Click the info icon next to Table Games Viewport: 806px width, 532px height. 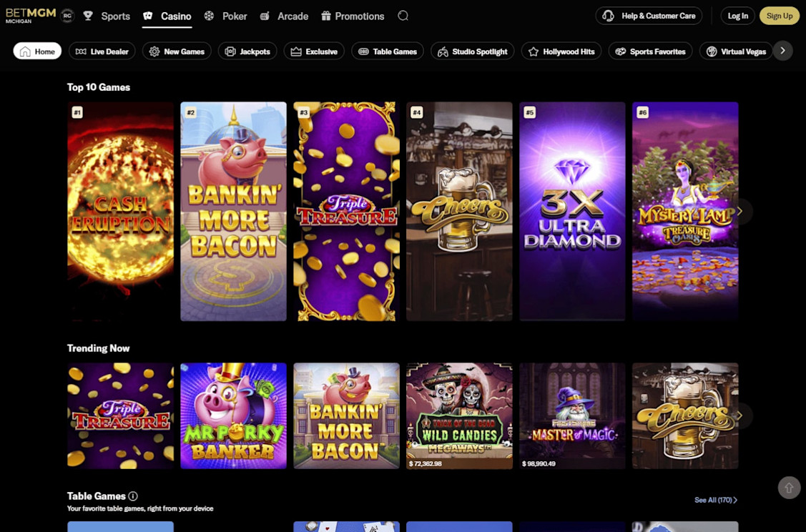(x=132, y=496)
